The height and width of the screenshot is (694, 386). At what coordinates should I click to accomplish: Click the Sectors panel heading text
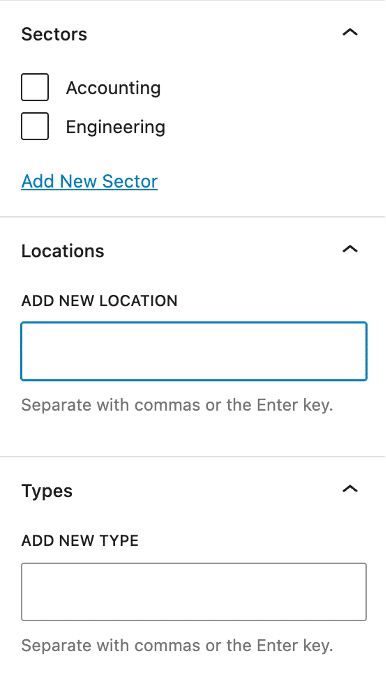point(54,34)
